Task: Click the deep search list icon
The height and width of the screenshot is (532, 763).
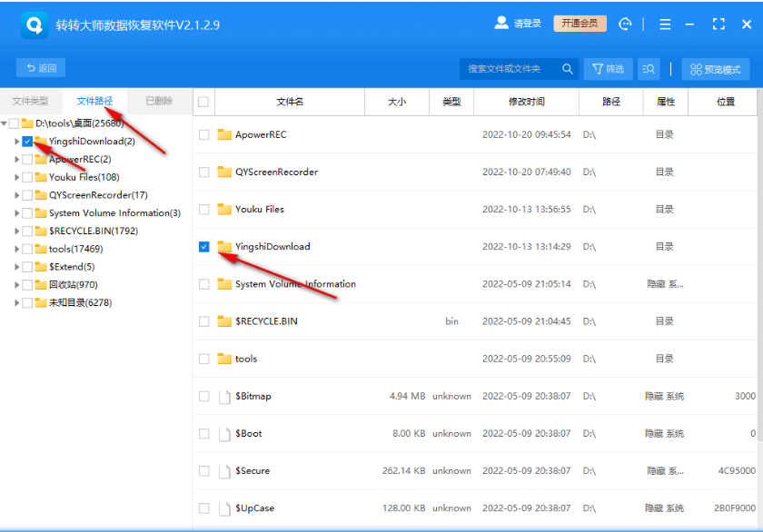Action: 649,69
